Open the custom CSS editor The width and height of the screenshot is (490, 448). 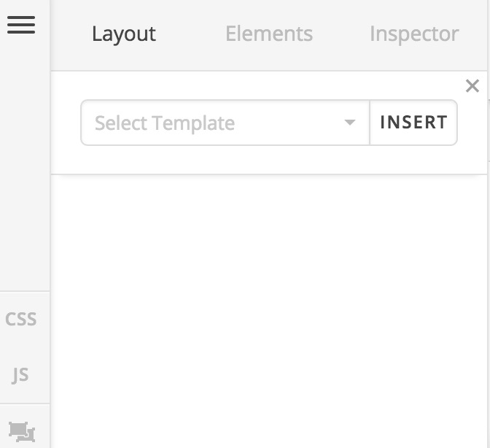coord(21,320)
